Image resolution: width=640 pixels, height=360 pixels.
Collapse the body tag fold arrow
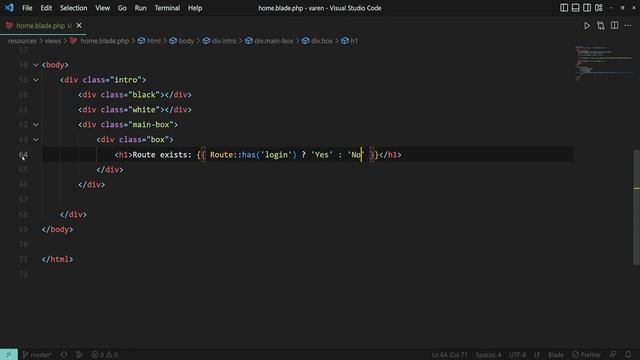pyautogui.click(x=36, y=65)
